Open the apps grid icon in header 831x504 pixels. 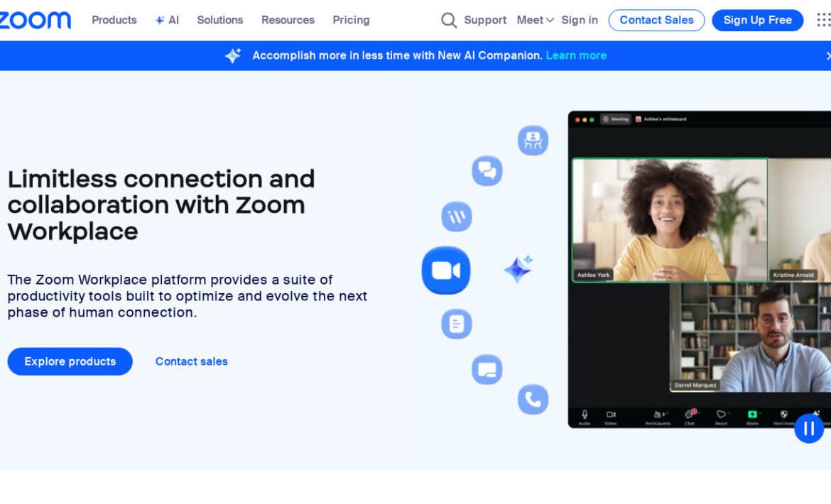click(824, 20)
